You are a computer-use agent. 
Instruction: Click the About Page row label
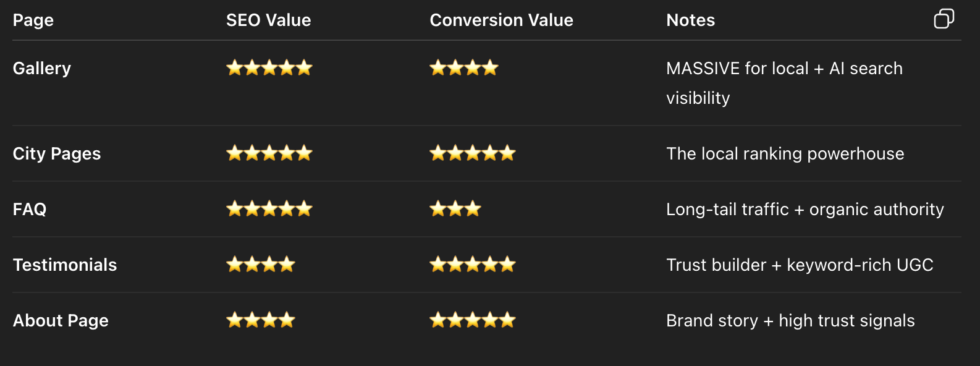[61, 320]
